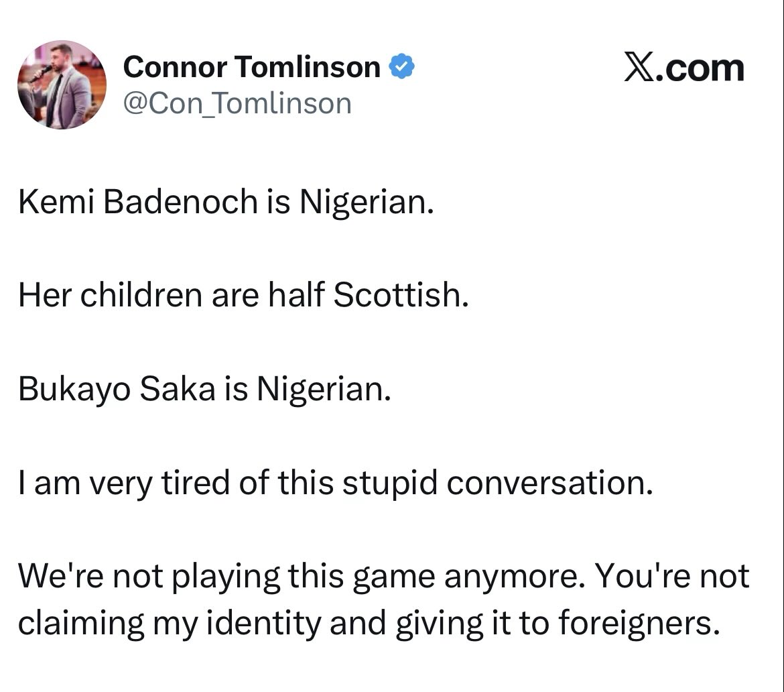The width and height of the screenshot is (784, 692).
Task: Select the sentence 'Her children are half Scottish.'
Action: [243, 294]
